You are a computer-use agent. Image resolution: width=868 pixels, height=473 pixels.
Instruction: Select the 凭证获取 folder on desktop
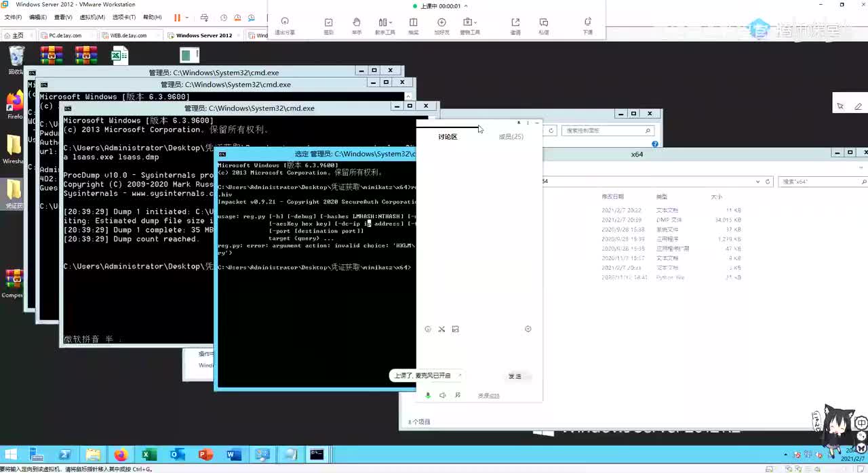(14, 193)
